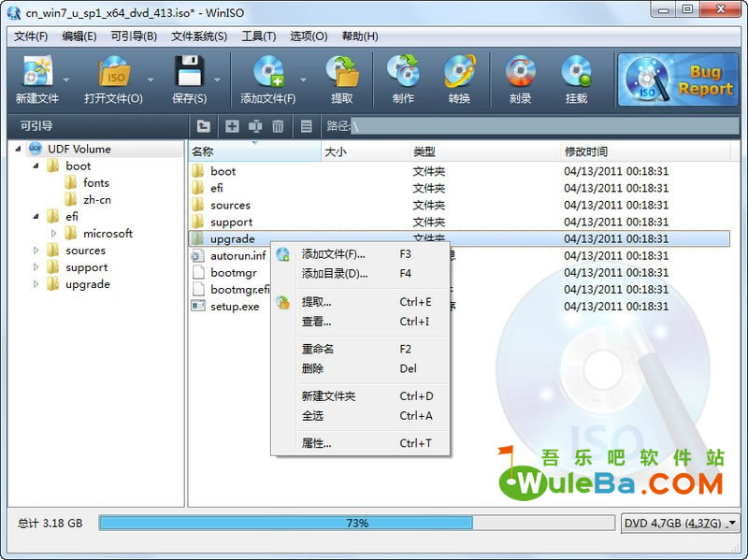
Task: Select bootmgr file in file list
Action: 233,273
